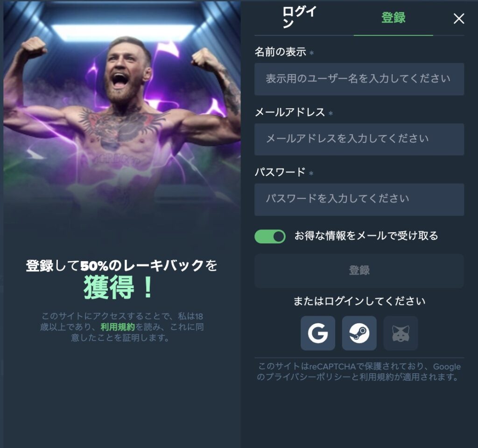Image resolution: width=478 pixels, height=448 pixels.
Task: Open the 利用規約 terms link
Action: click(x=118, y=327)
